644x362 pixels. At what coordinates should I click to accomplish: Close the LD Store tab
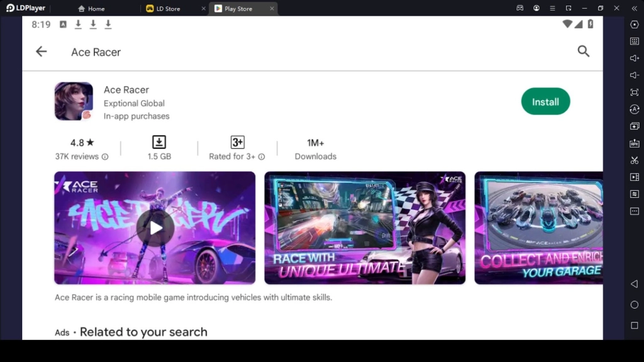[x=203, y=8]
